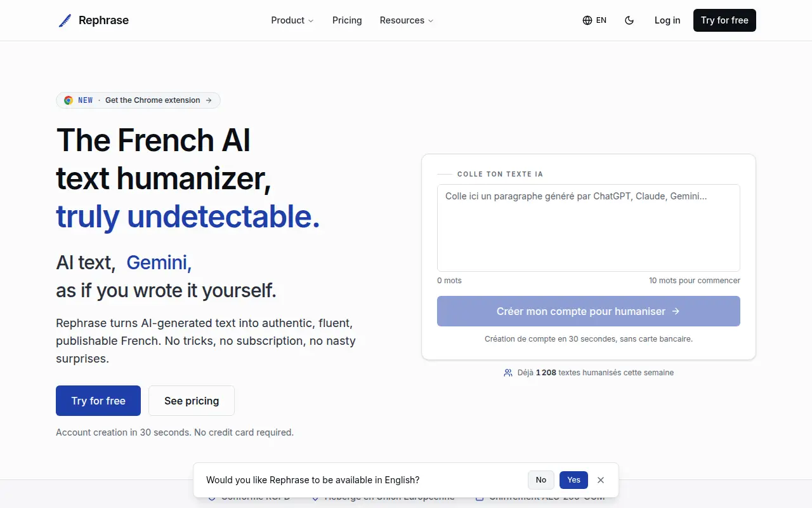Click the users icon near humanized texts count
The height and width of the screenshot is (508, 812).
(x=508, y=373)
